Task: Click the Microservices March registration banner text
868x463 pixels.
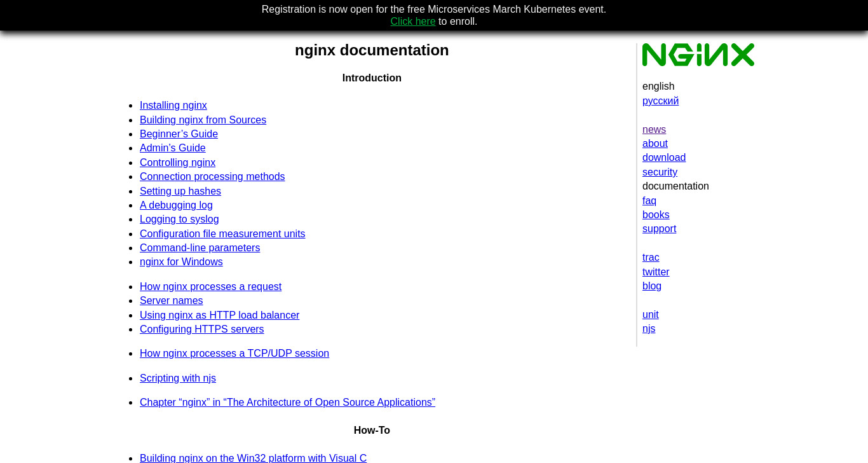Action: click(x=434, y=10)
